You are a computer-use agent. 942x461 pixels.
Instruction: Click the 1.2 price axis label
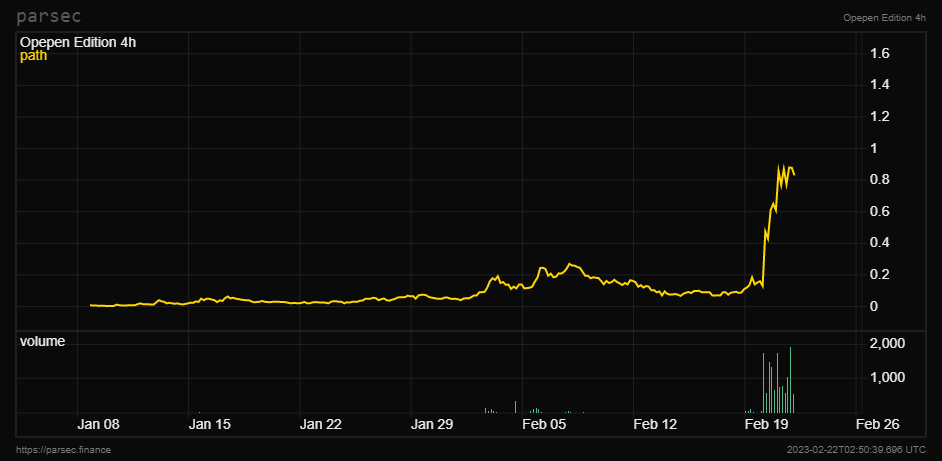[x=880, y=117]
